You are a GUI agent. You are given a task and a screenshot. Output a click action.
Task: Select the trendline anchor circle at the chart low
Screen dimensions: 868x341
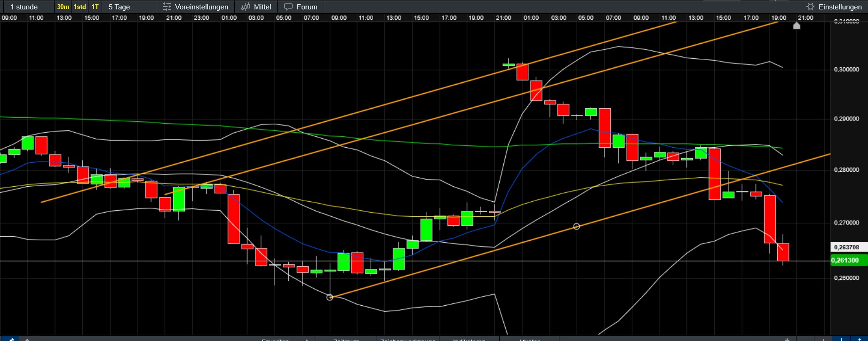[330, 297]
